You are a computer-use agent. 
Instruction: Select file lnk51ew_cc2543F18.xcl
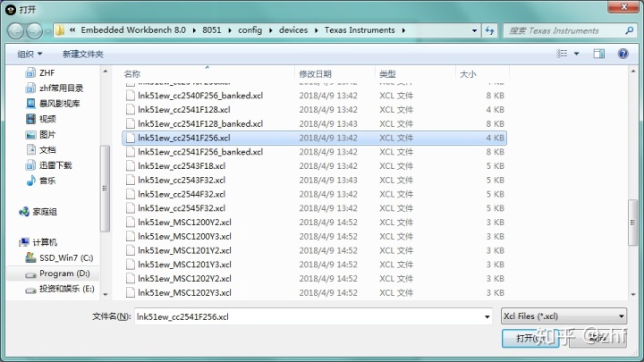tap(315, 166)
